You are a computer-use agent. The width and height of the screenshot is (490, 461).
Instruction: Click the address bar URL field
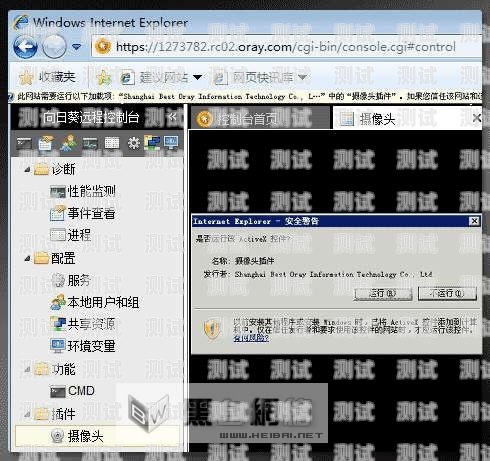(287, 47)
